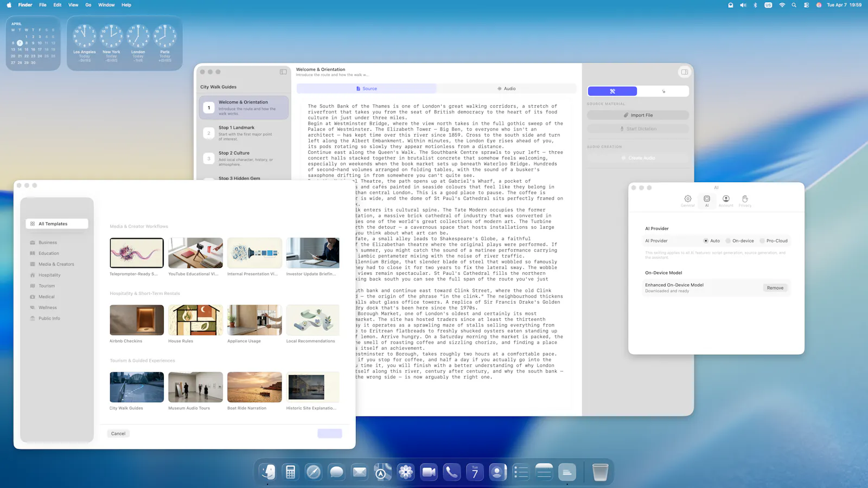Select Media & Creators category
This screenshot has width=868, height=488.
[x=57, y=264]
